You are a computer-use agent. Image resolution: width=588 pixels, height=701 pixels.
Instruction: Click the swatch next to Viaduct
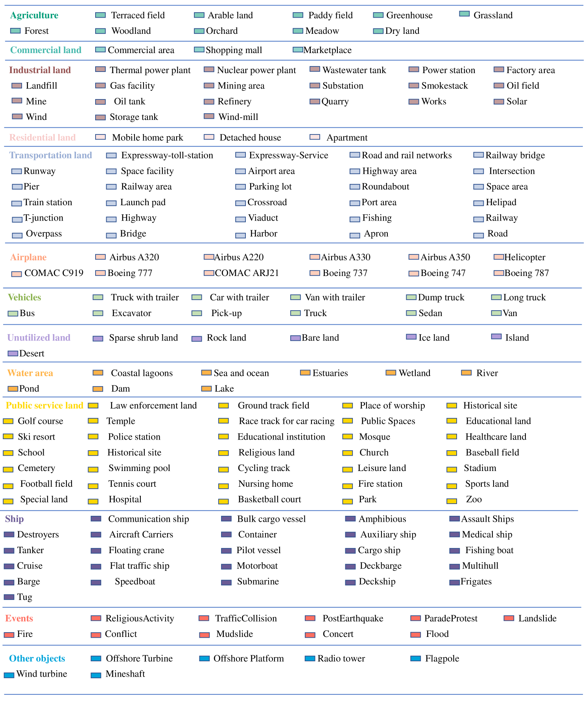coord(240,219)
